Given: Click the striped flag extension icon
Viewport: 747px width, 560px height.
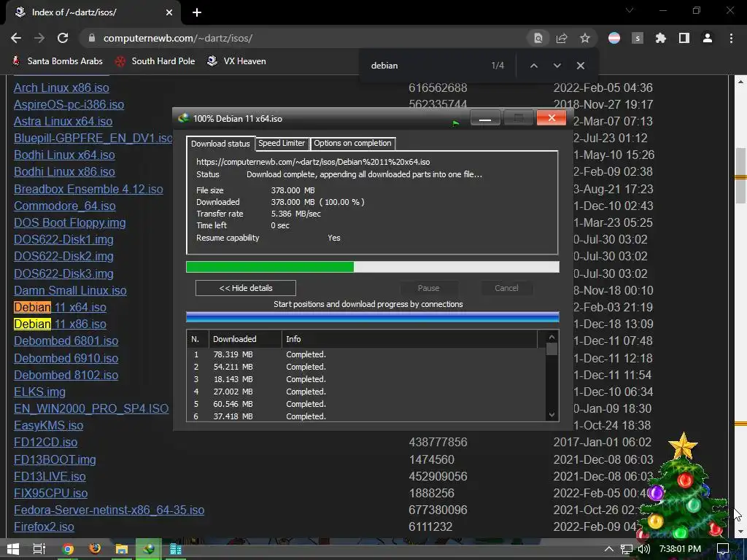Looking at the screenshot, I should (x=614, y=38).
